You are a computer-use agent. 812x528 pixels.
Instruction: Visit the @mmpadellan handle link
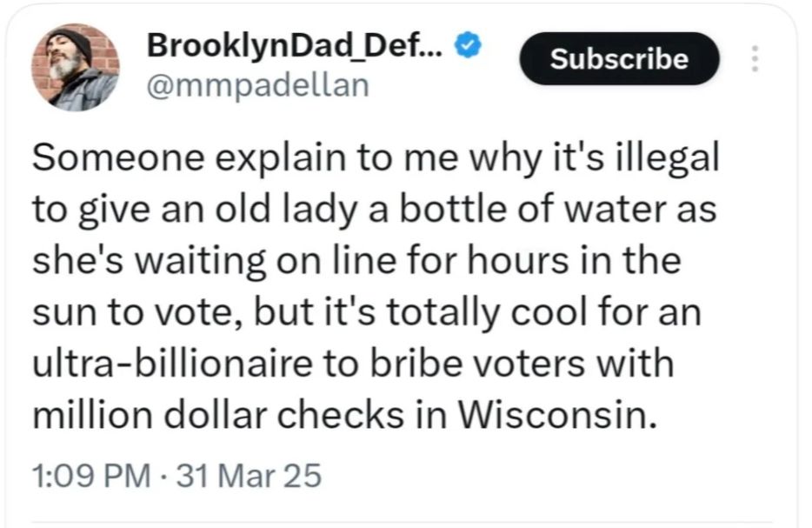pyautogui.click(x=258, y=85)
